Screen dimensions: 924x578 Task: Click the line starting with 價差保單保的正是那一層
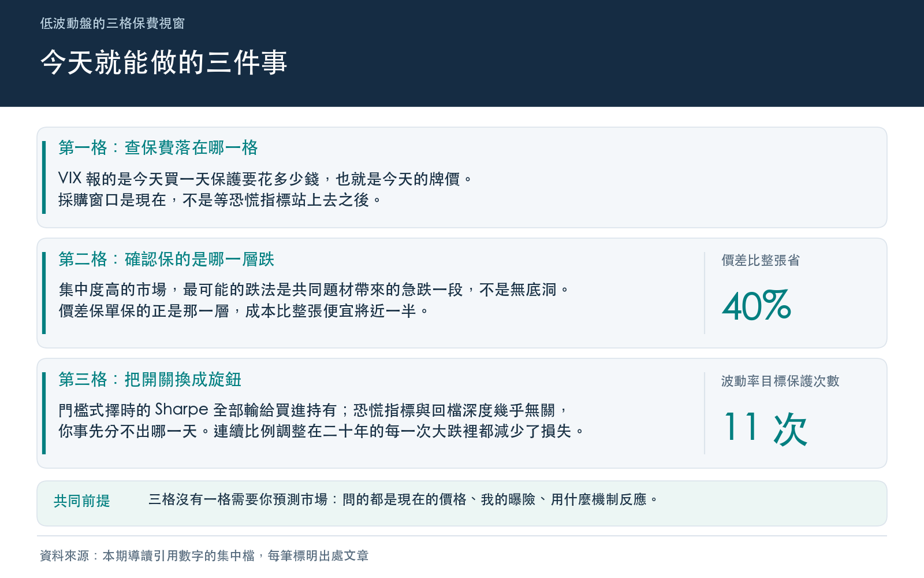(x=244, y=311)
